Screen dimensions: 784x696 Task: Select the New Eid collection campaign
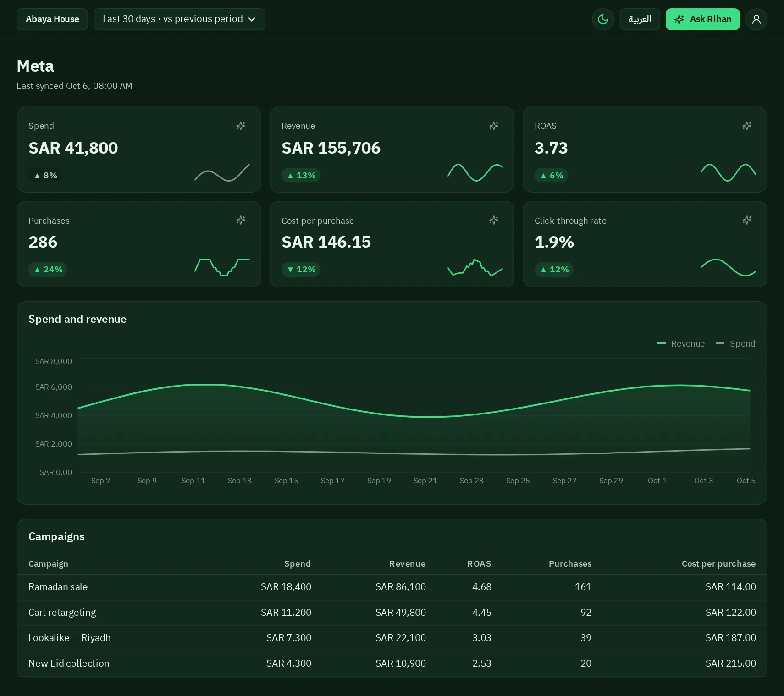pos(392,663)
